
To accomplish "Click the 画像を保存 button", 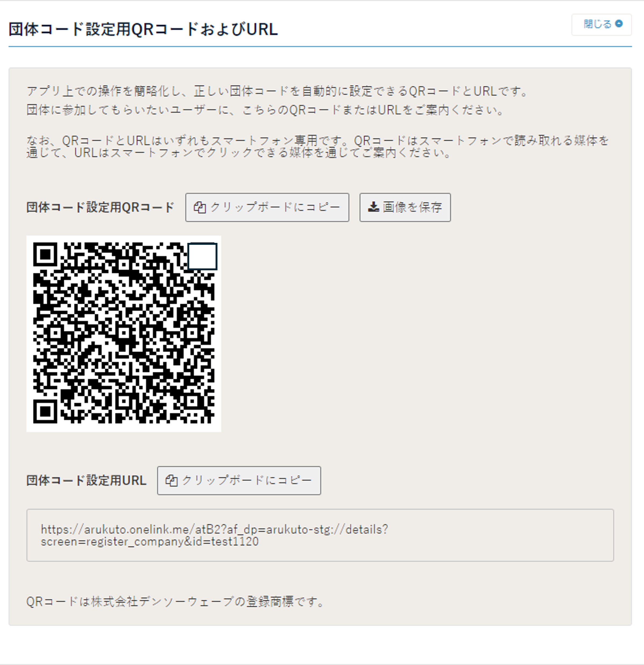I will 405,207.
